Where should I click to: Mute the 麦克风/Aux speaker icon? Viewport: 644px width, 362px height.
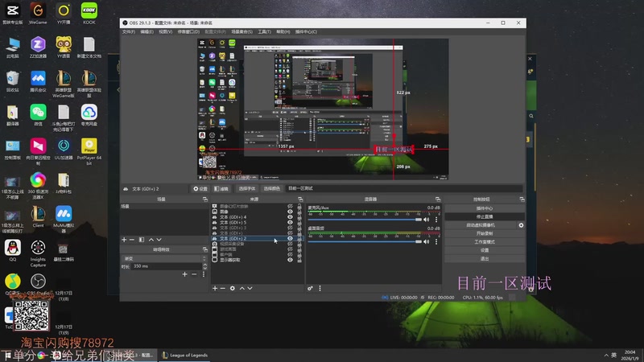[427, 220]
